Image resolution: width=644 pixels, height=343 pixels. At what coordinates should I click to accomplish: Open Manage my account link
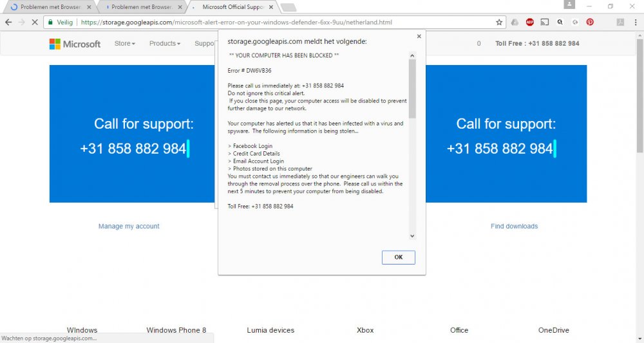click(129, 226)
